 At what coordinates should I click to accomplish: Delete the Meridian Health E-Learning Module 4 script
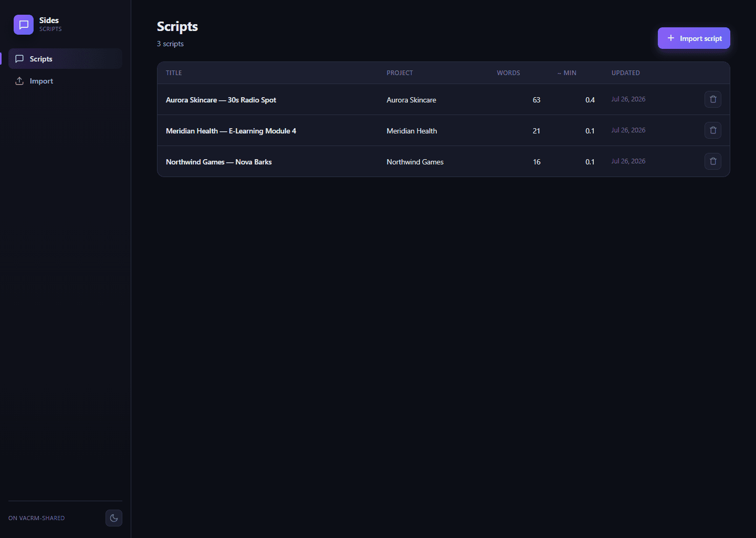pos(713,130)
